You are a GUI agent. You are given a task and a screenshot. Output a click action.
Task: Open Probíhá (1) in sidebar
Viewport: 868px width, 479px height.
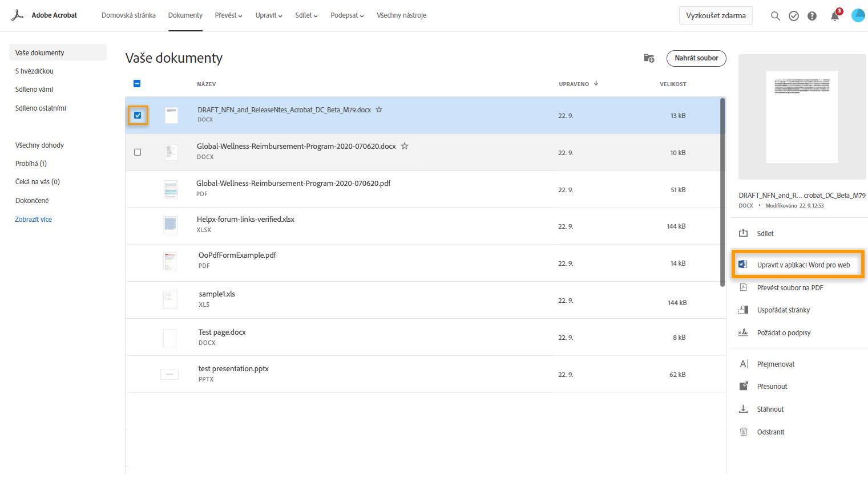(31, 164)
